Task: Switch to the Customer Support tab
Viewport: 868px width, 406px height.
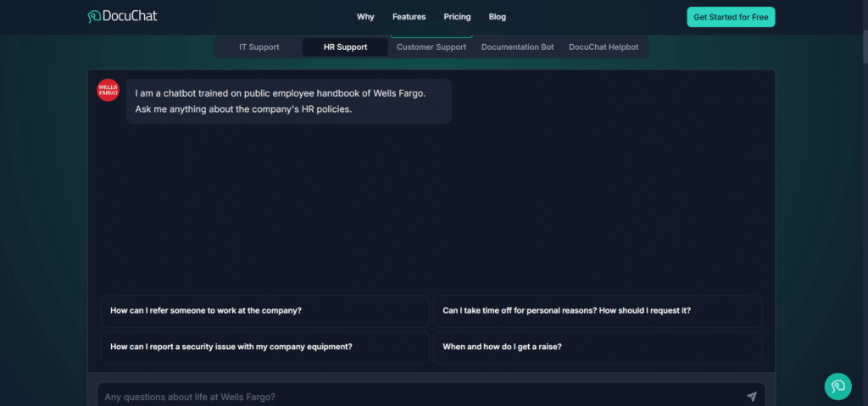Action: [x=431, y=47]
